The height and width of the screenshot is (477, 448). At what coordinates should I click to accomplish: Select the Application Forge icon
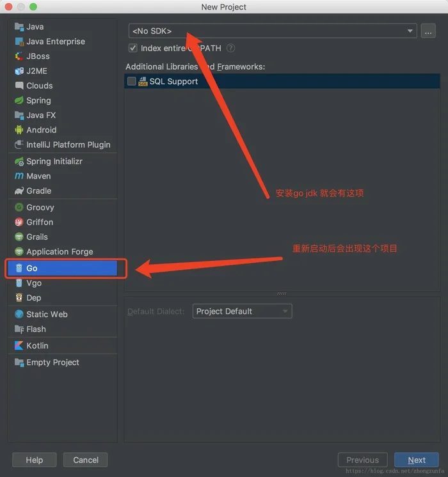click(x=19, y=251)
